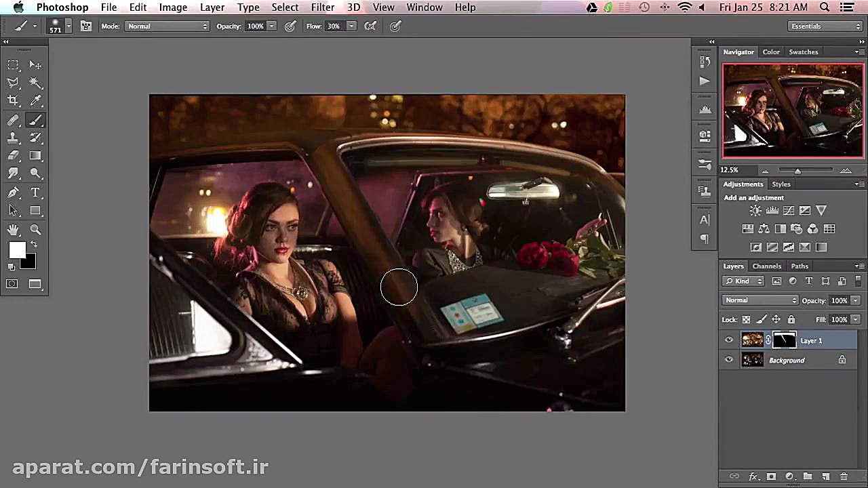
Task: Select the Background layer
Action: 787,360
